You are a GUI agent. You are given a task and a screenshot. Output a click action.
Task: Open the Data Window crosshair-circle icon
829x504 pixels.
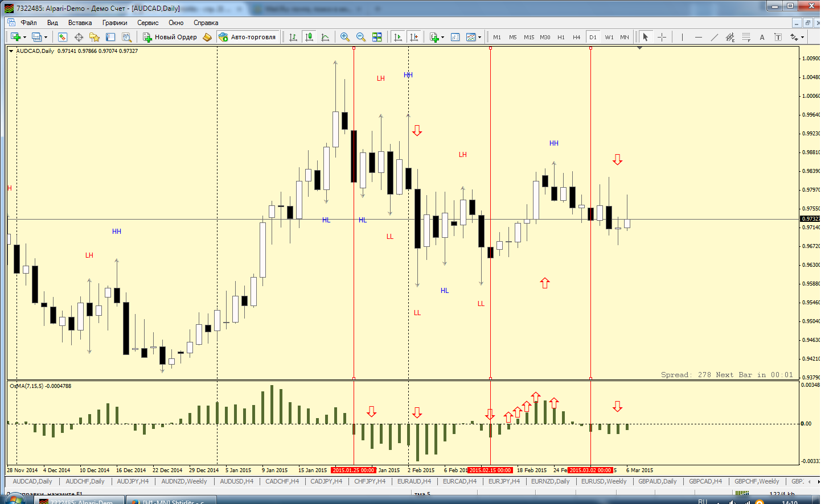(x=79, y=37)
